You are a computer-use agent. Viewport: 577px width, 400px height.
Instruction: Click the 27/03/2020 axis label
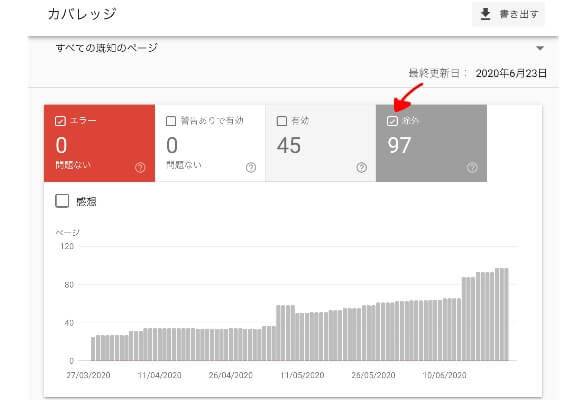[x=88, y=375]
